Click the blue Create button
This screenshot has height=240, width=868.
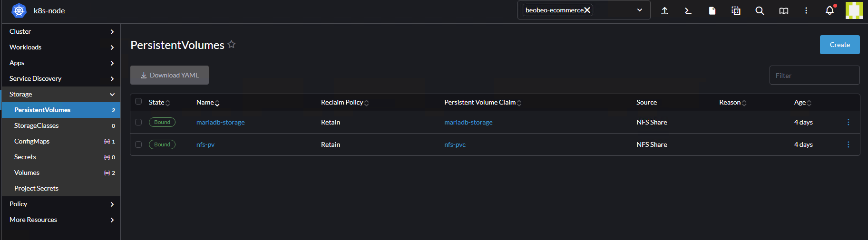tap(839, 45)
